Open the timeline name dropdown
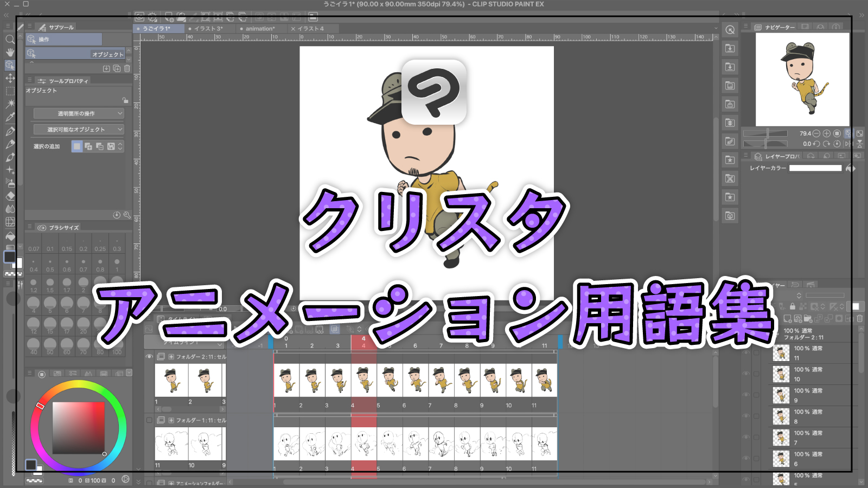 tap(184, 343)
